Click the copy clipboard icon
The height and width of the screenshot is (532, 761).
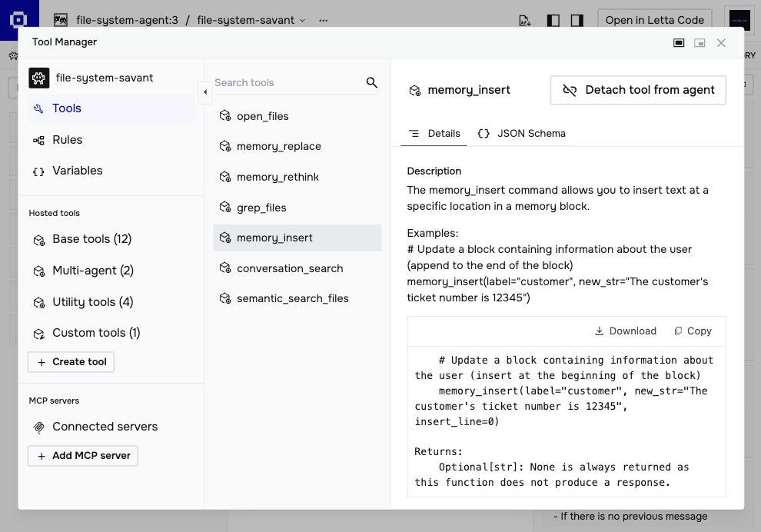[x=678, y=331]
